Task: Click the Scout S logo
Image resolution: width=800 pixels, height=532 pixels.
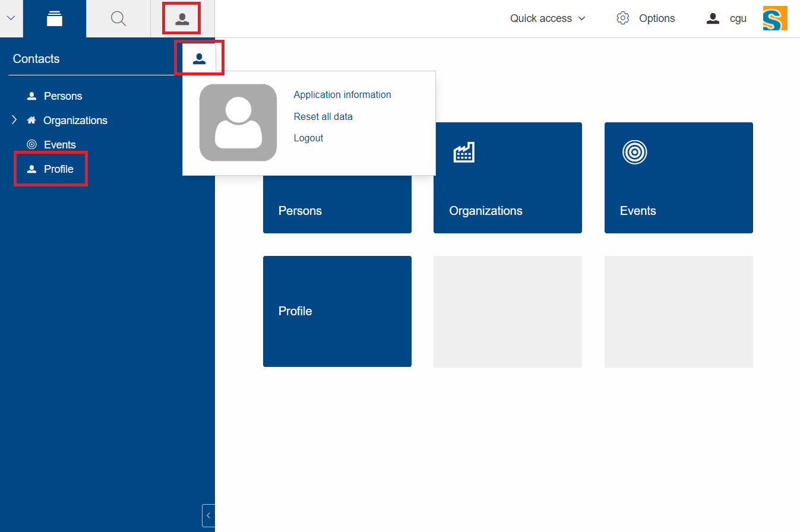Action: [775, 18]
